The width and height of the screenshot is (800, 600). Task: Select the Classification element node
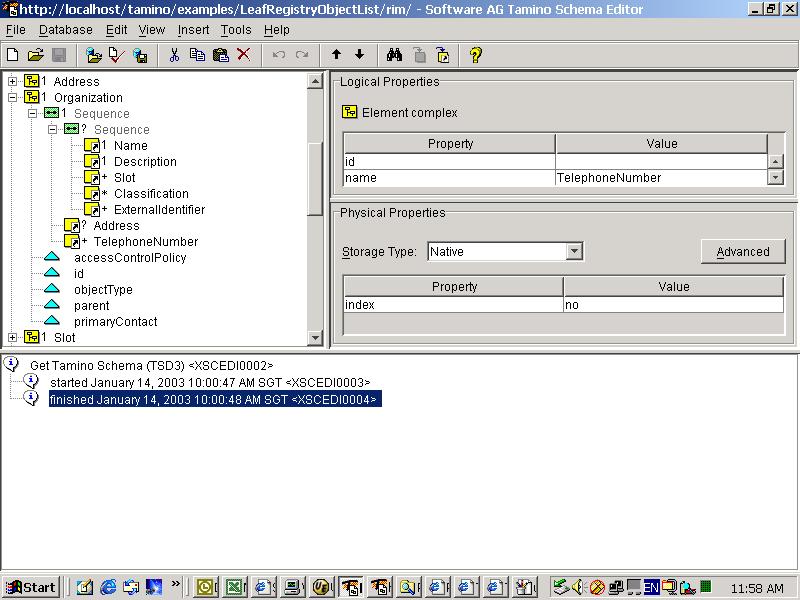pos(151,194)
